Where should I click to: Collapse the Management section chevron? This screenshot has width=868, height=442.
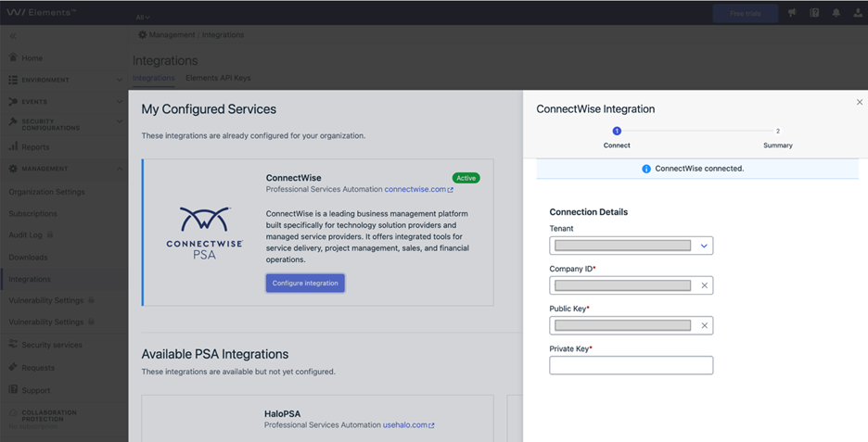[119, 169]
